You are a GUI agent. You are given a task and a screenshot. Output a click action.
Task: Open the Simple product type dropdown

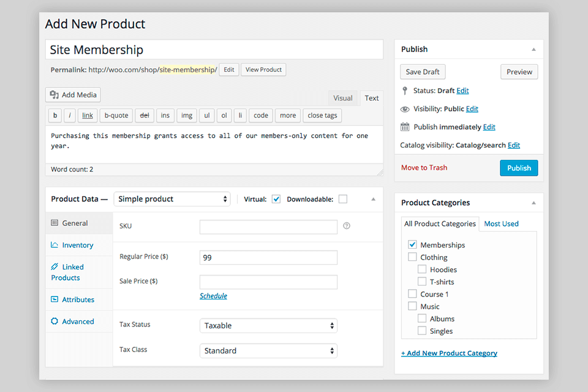(x=172, y=199)
